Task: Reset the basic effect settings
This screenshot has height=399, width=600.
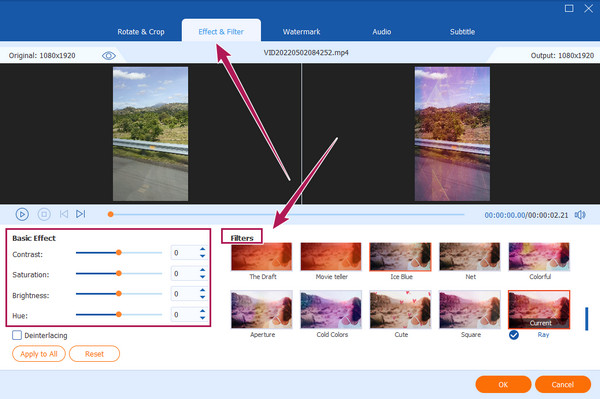Action: 94,354
